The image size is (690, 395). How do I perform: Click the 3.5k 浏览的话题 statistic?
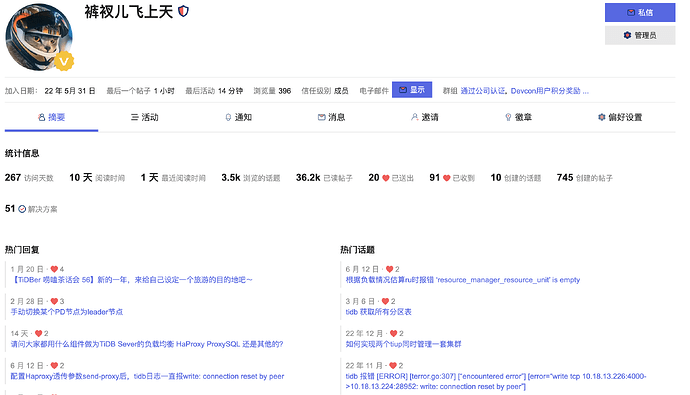pos(251,178)
